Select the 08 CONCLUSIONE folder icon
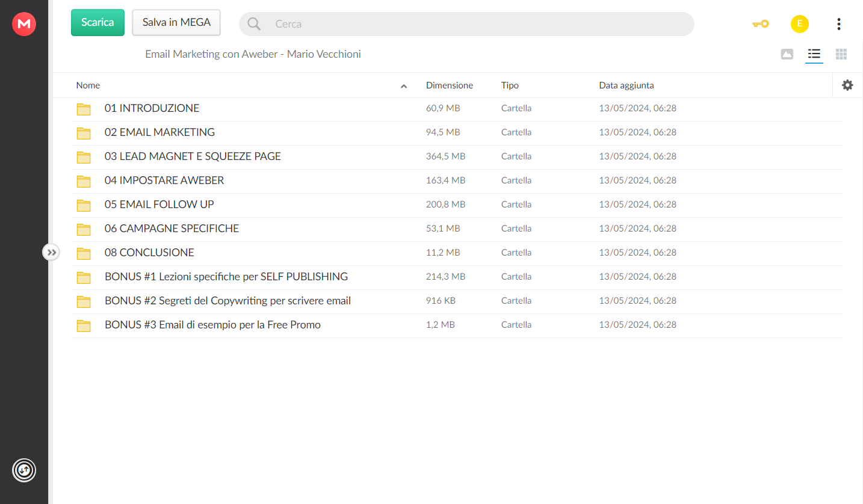 pyautogui.click(x=84, y=253)
